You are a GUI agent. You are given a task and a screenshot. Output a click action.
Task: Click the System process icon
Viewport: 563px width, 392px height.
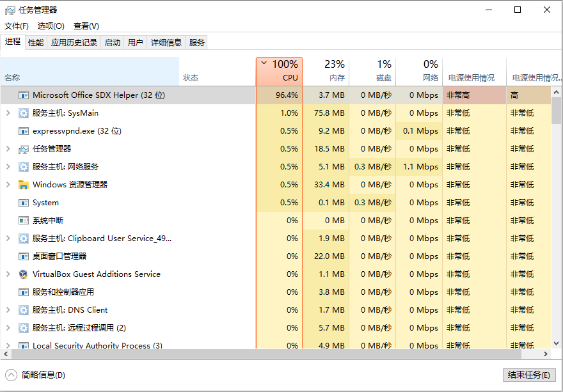pyautogui.click(x=23, y=203)
